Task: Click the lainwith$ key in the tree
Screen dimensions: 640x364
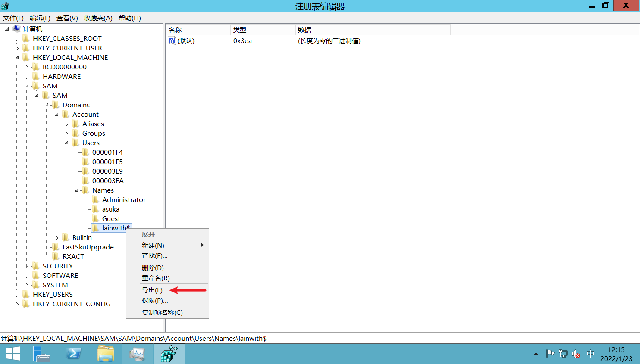Action: point(116,228)
